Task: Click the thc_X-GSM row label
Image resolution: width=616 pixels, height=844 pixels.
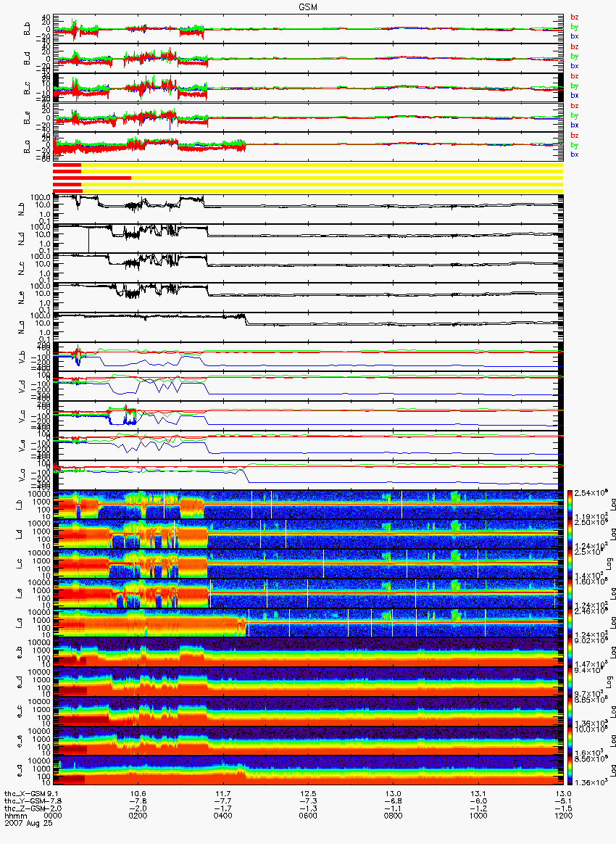Action: pyautogui.click(x=25, y=794)
